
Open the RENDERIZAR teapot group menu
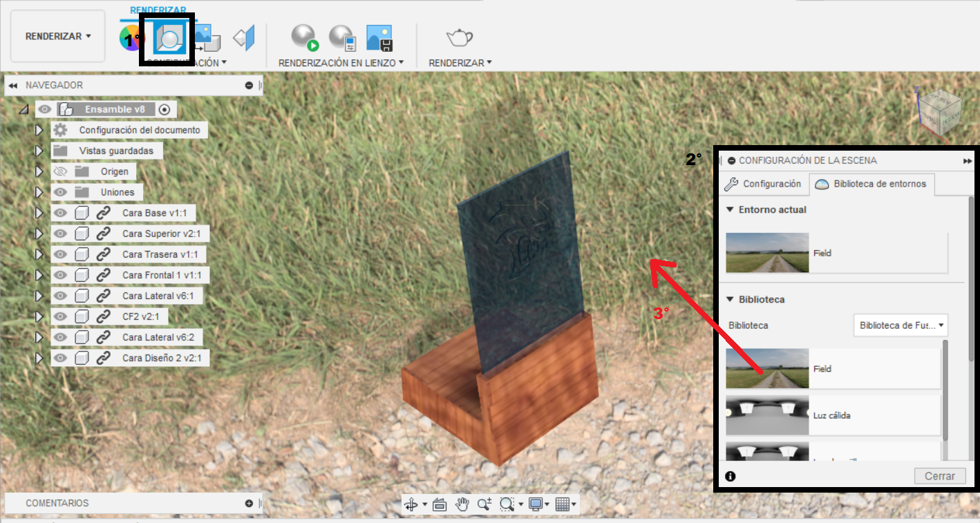point(460,63)
